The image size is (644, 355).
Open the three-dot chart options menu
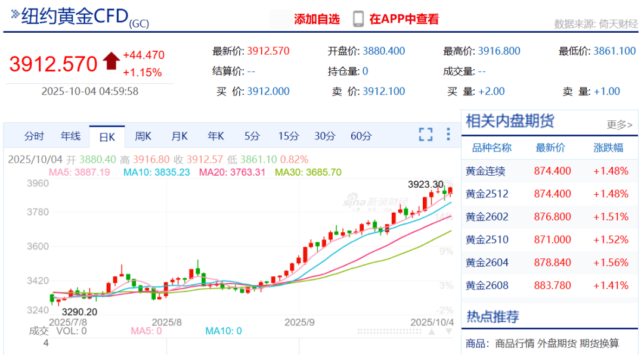pos(448,135)
